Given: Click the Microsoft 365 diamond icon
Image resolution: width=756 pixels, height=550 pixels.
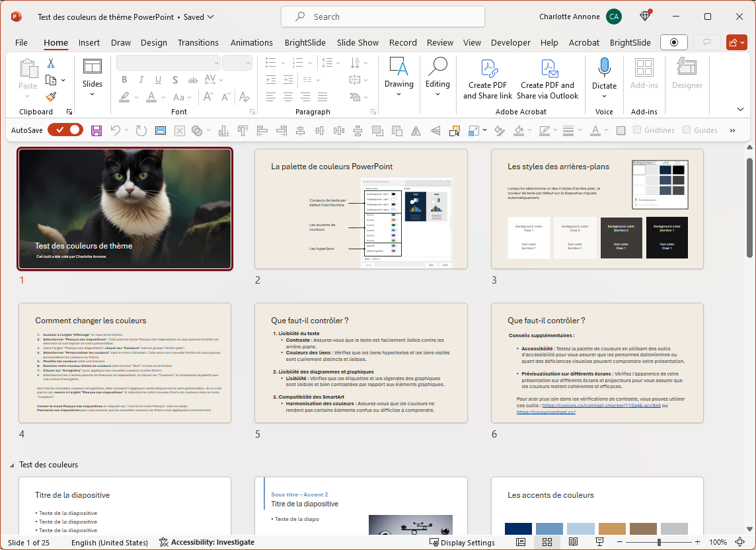Looking at the screenshot, I should point(645,17).
